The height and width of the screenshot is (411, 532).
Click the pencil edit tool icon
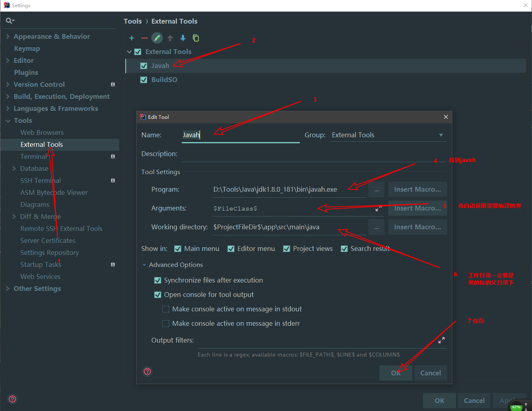[x=157, y=38]
